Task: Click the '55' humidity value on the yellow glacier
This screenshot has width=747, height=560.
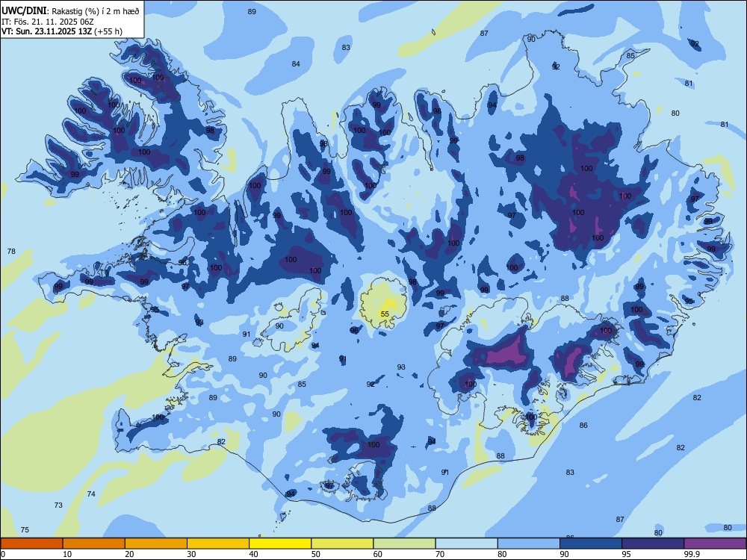Action: click(x=385, y=314)
